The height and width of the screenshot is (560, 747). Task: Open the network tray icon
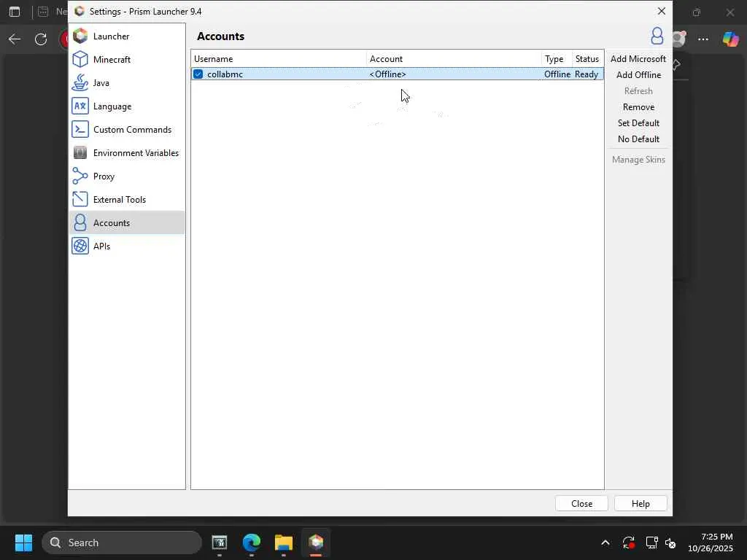651,542
